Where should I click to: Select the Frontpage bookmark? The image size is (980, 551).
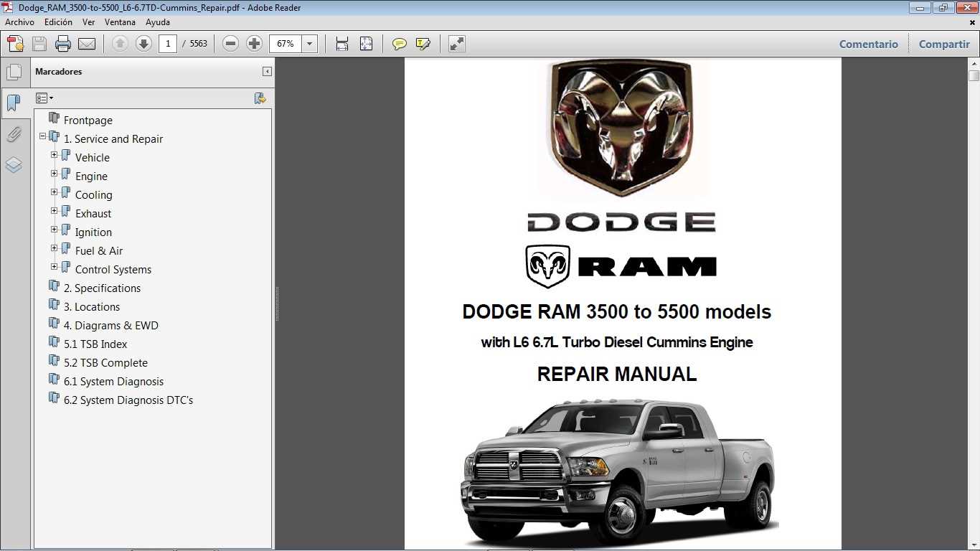88,121
